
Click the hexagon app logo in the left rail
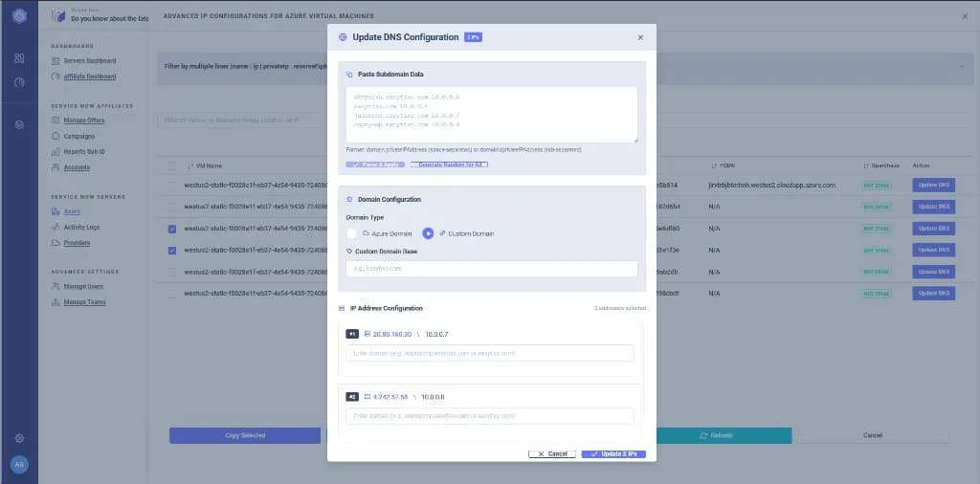pyautogui.click(x=19, y=17)
